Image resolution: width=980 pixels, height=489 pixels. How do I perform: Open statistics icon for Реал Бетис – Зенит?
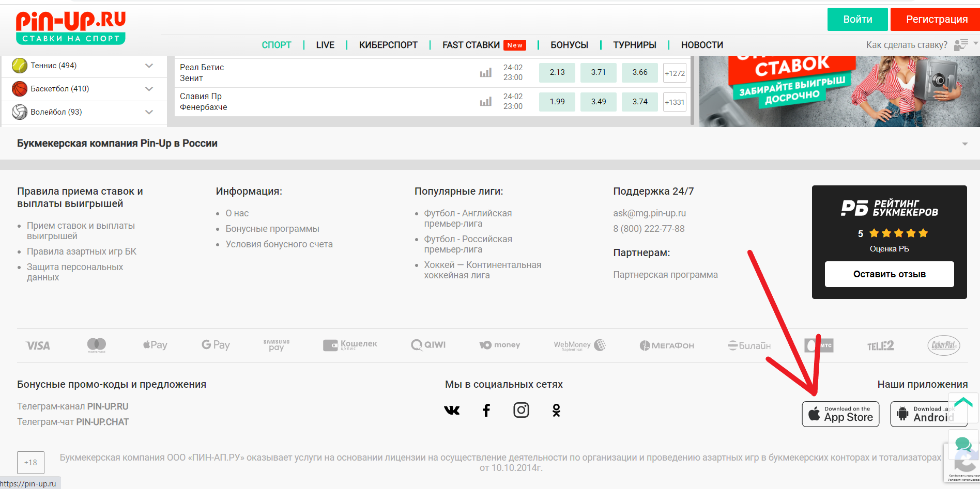(486, 73)
